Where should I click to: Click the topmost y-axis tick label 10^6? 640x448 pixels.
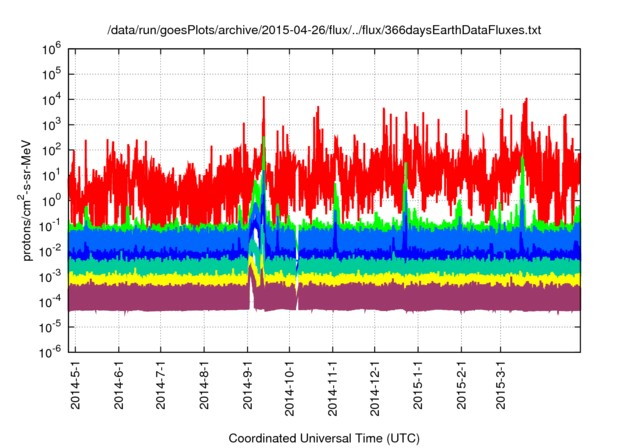click(54, 48)
